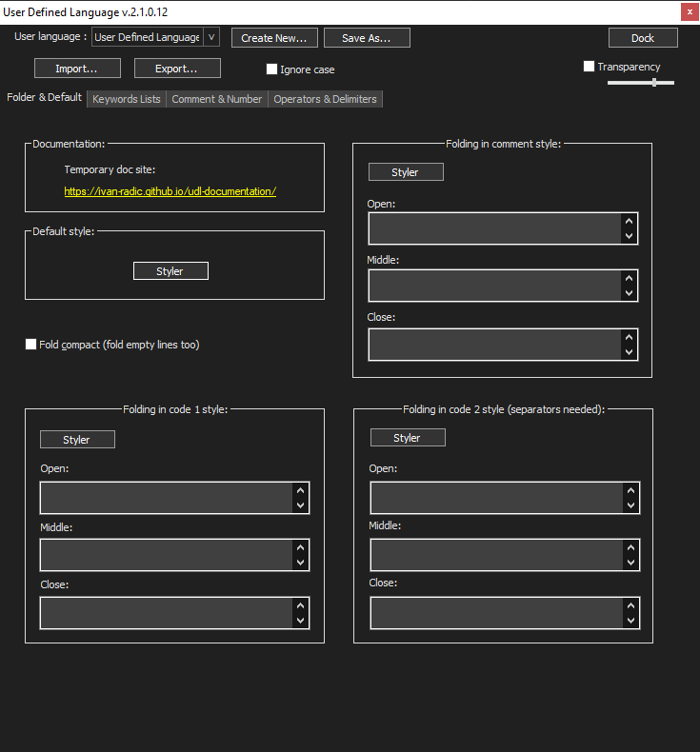Image resolution: width=700 pixels, height=752 pixels.
Task: Click the Save As... button
Action: [x=367, y=38]
